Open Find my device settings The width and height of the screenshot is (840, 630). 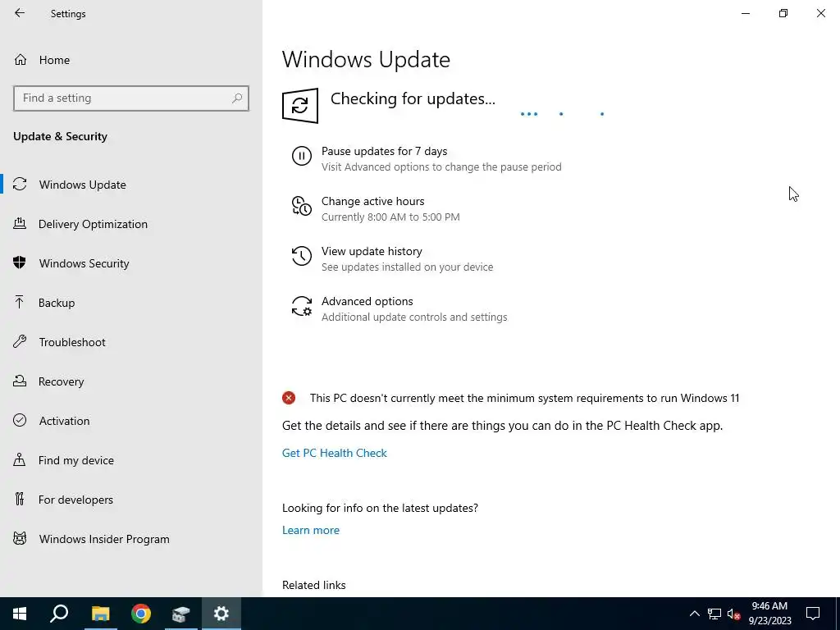pos(76,460)
